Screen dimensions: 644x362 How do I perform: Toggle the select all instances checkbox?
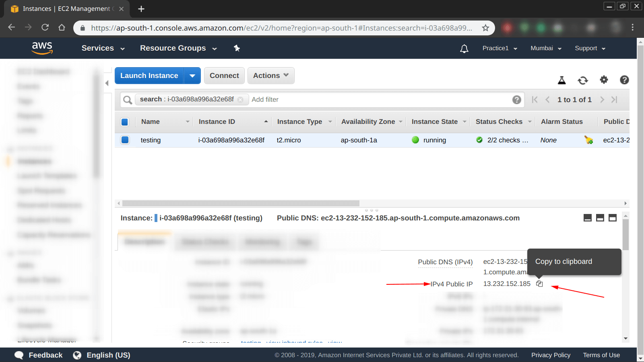coord(125,122)
